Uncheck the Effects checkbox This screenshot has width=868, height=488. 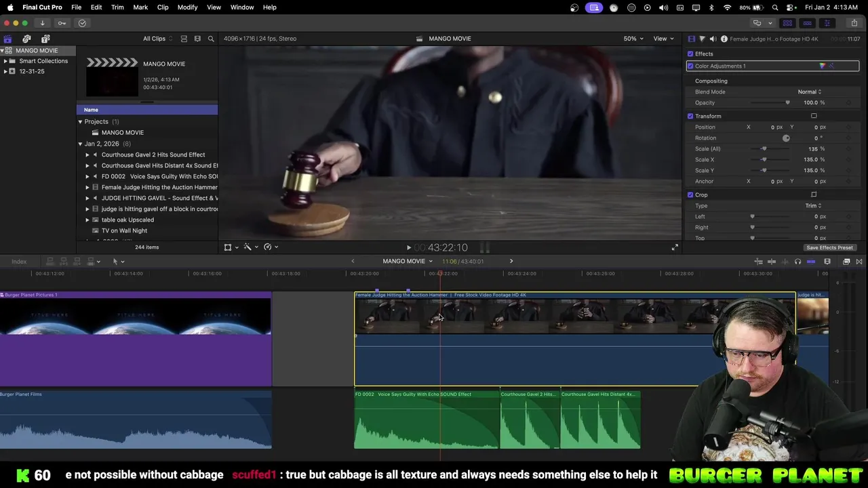690,54
